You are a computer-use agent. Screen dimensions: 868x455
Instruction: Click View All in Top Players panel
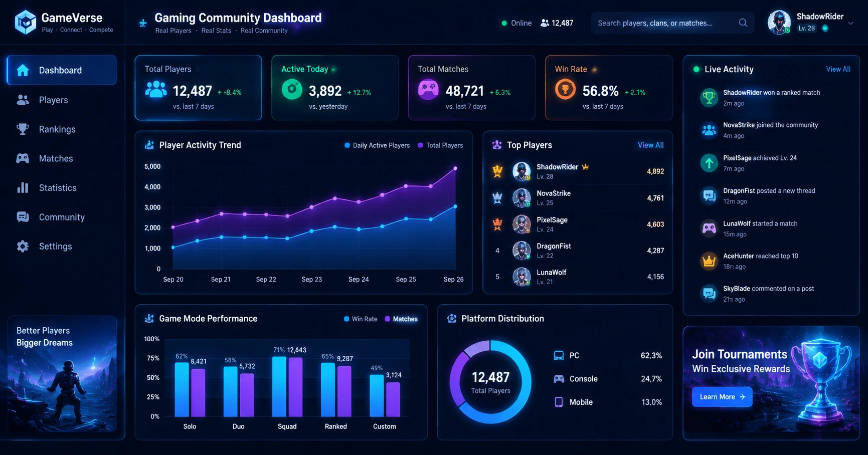tap(650, 145)
